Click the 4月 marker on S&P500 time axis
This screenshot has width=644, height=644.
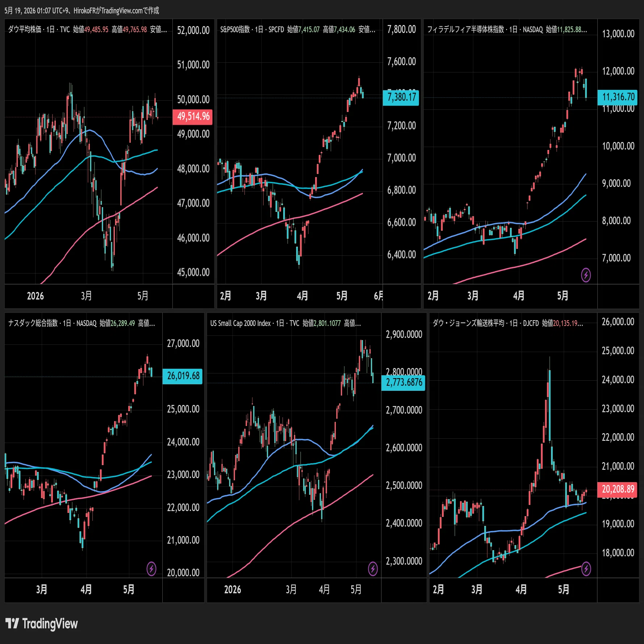(x=302, y=296)
